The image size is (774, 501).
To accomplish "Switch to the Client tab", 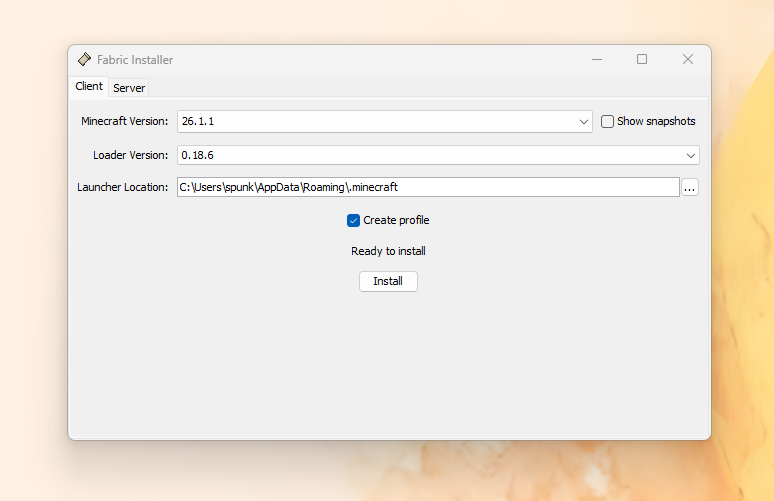I will coord(89,87).
